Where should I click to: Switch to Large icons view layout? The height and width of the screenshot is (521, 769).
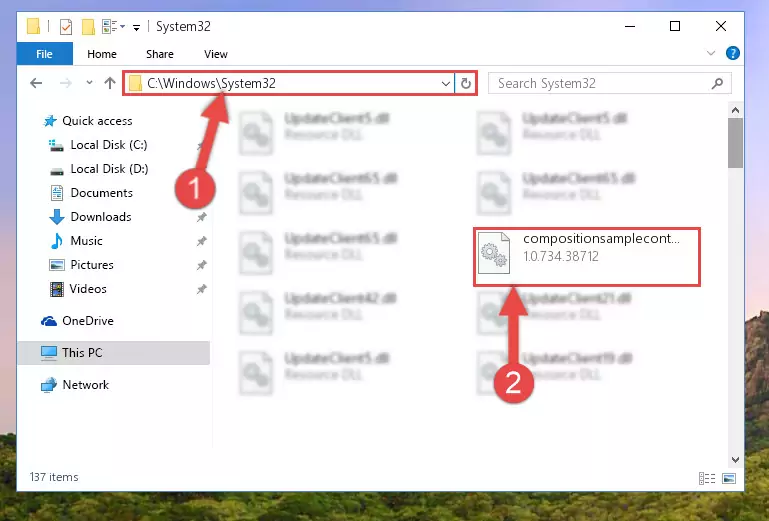click(x=729, y=478)
